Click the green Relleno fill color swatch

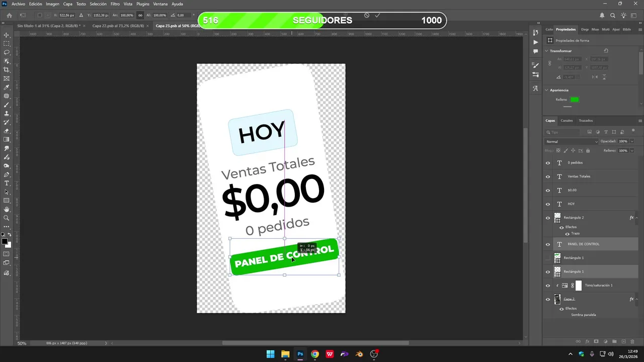574,100
